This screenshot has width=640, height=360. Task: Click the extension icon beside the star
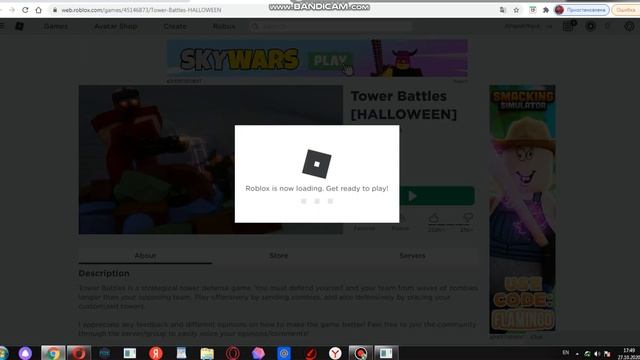[x=533, y=10]
